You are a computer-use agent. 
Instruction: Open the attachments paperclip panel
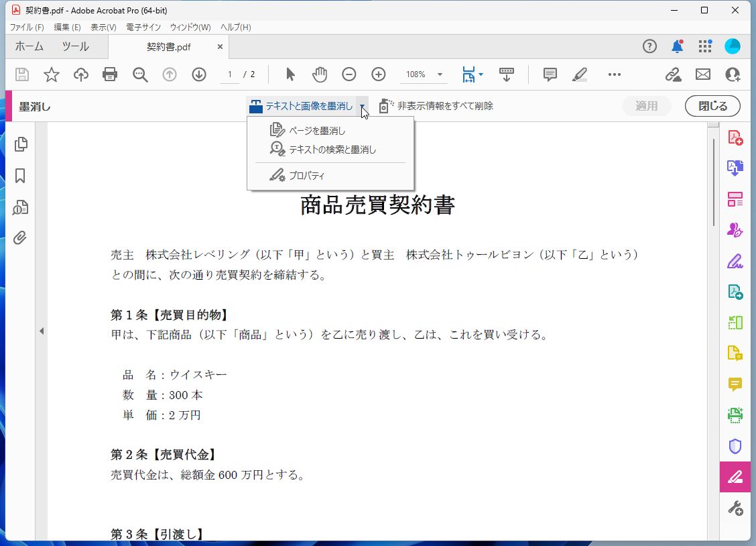point(20,237)
